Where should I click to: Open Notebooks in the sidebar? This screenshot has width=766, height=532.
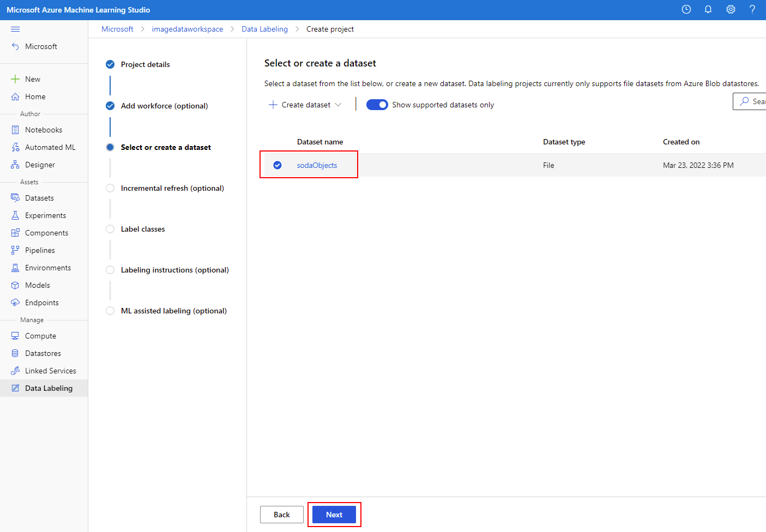coord(44,130)
